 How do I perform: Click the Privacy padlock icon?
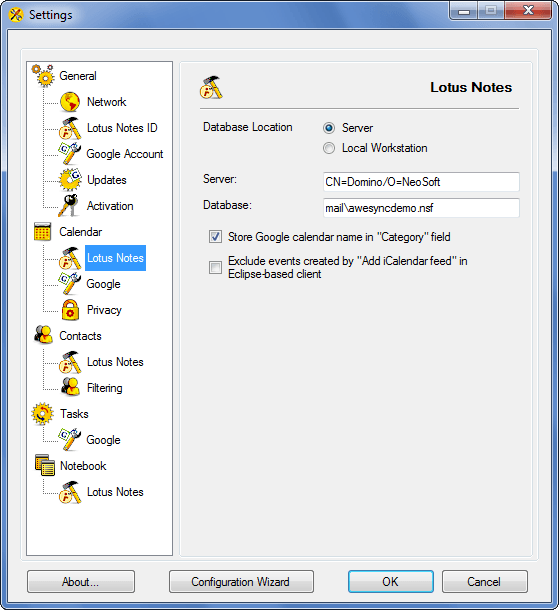[x=70, y=310]
